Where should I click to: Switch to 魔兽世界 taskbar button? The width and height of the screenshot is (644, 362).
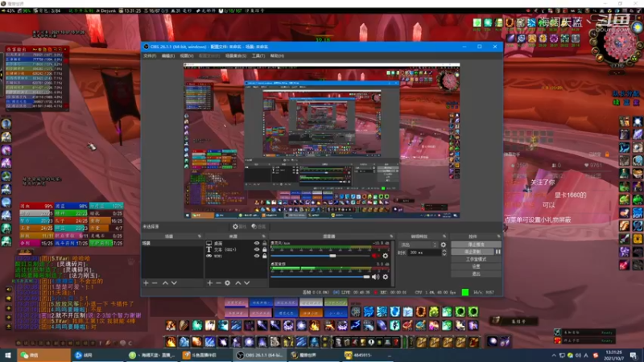pyautogui.click(x=314, y=355)
